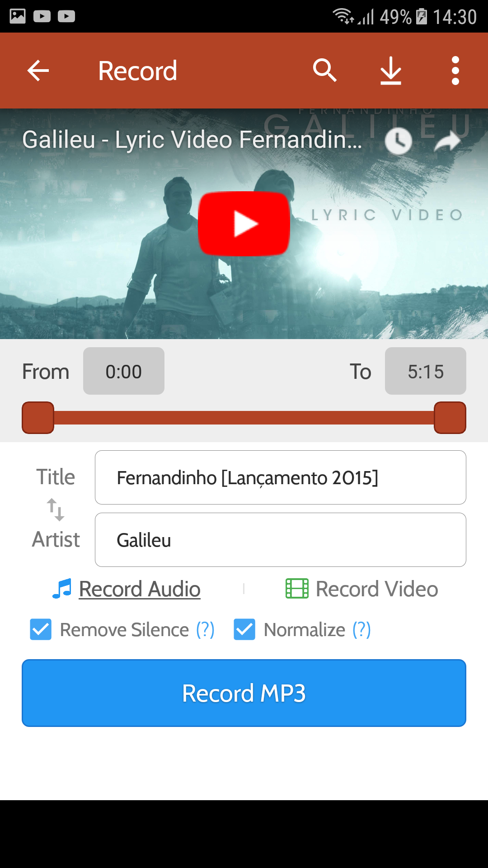Viewport: 488px width, 868px height.
Task: Open search with the magnifier icon
Action: coord(325,71)
